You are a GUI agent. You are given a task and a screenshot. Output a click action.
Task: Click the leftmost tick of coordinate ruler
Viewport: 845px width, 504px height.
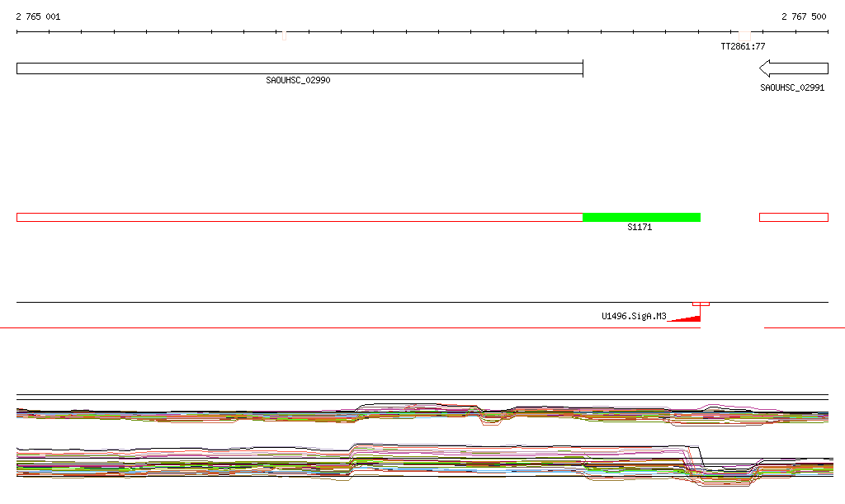[x=17, y=32]
